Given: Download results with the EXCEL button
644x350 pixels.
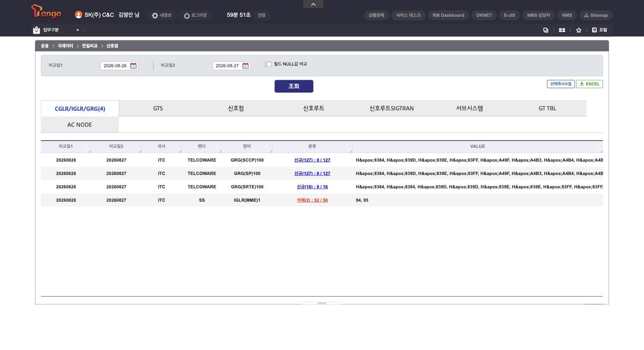Looking at the screenshot, I should 590,84.
